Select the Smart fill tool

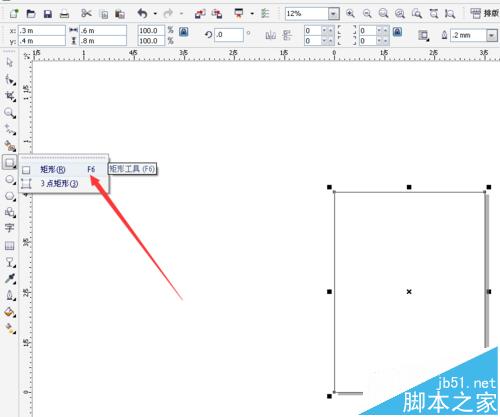[10, 146]
